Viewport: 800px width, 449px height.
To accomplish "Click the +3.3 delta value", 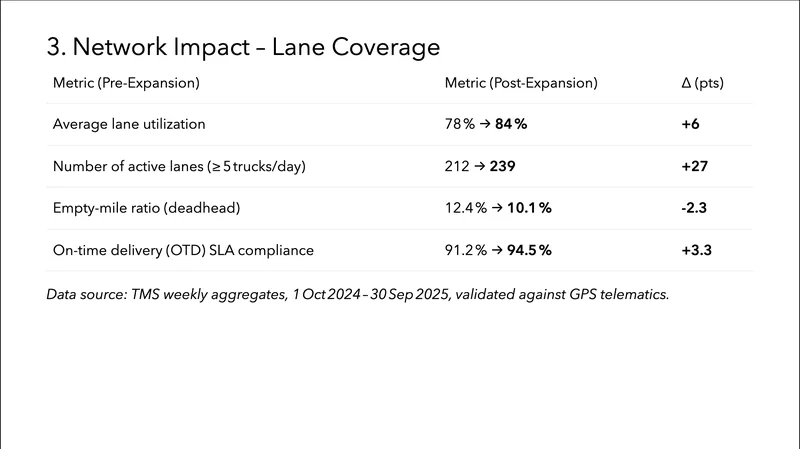I will pyautogui.click(x=695, y=251).
